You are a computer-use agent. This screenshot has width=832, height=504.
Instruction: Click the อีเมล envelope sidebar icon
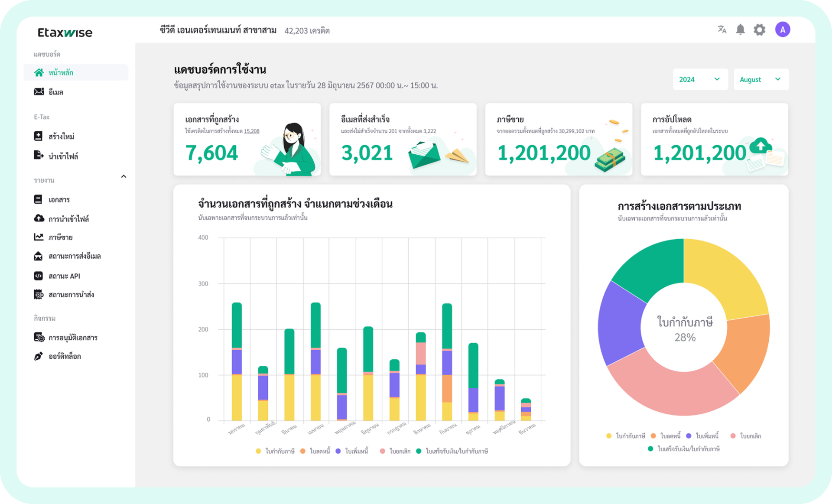[x=39, y=92]
